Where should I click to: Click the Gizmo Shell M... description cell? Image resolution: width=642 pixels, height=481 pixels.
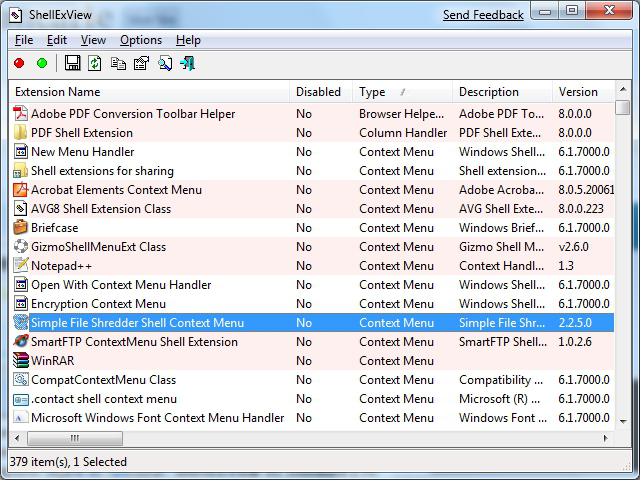pyautogui.click(x=501, y=247)
